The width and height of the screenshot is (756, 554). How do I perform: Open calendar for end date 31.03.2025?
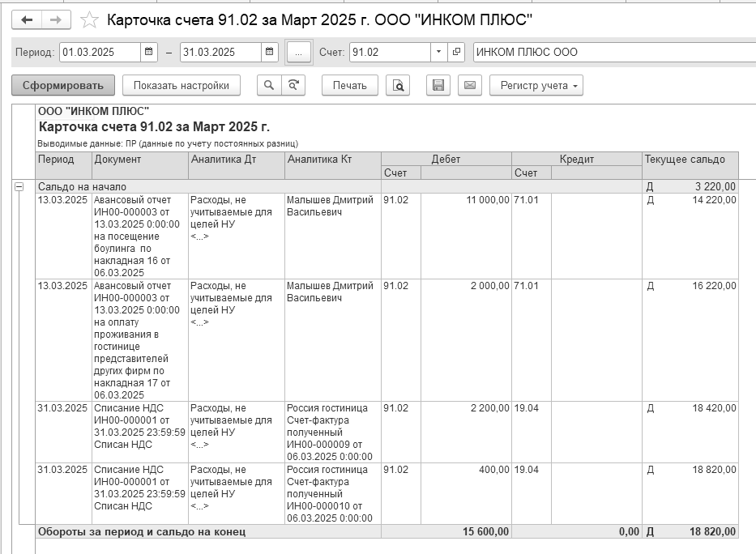coord(270,52)
